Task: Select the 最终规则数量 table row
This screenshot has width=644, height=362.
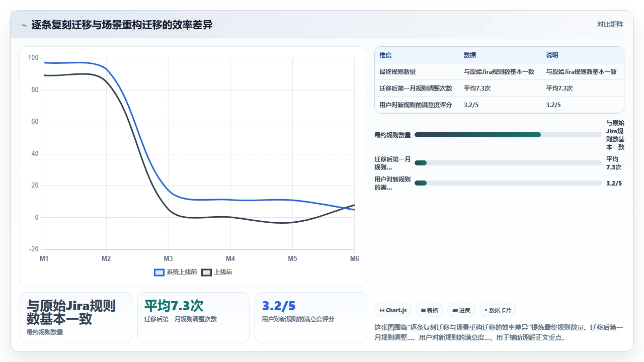Action: 499,72
